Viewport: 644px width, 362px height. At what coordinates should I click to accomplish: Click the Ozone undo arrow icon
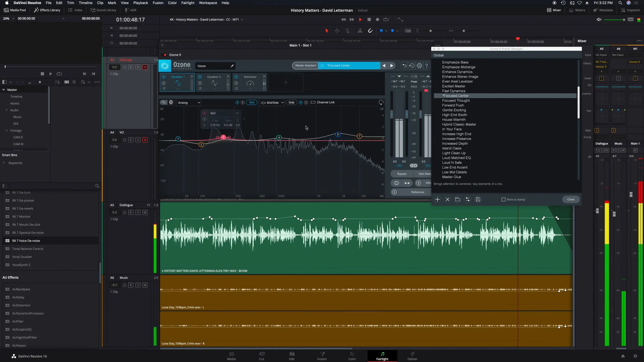[x=404, y=66]
